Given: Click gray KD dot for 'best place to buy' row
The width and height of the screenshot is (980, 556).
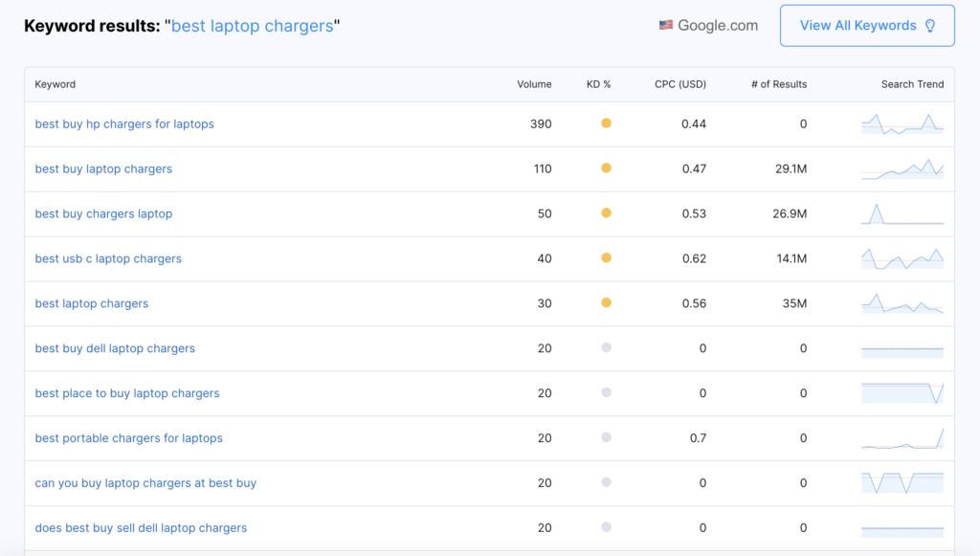Looking at the screenshot, I should (606, 393).
